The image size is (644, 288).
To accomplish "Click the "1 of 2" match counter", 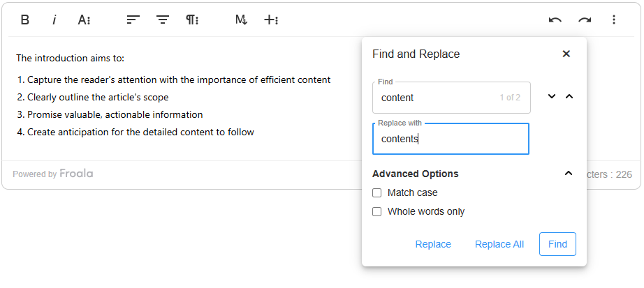I will tap(510, 98).
